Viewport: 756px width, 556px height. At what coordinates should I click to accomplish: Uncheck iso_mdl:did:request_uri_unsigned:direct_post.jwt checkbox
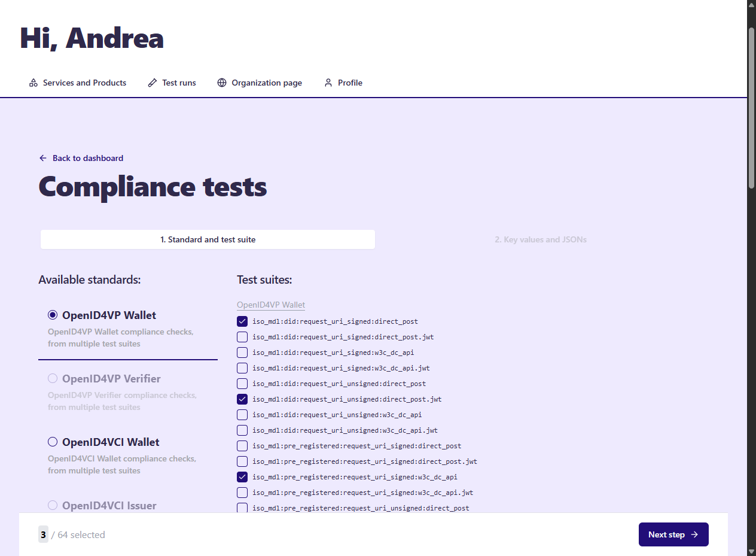[x=242, y=399]
